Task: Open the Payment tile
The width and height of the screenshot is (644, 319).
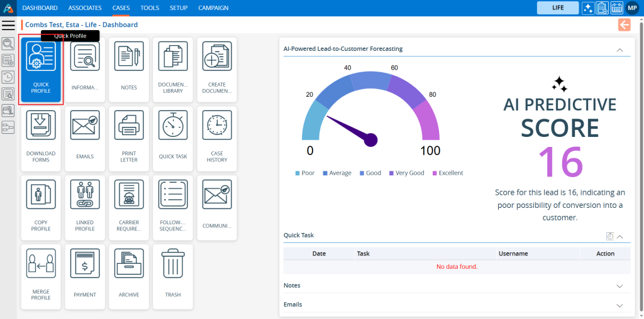Action: click(85, 277)
